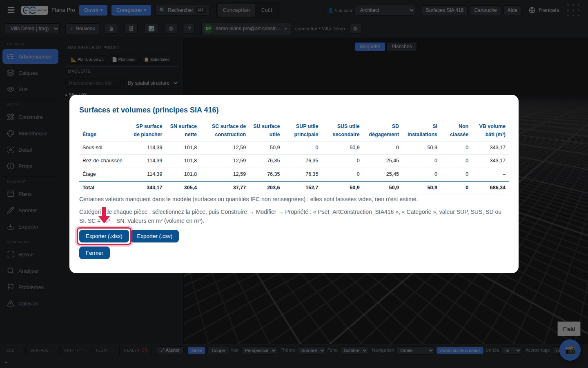Viewport: 588px width, 368px height.
Task: Open Bibliothèque in the sidebar
Action: click(30, 133)
